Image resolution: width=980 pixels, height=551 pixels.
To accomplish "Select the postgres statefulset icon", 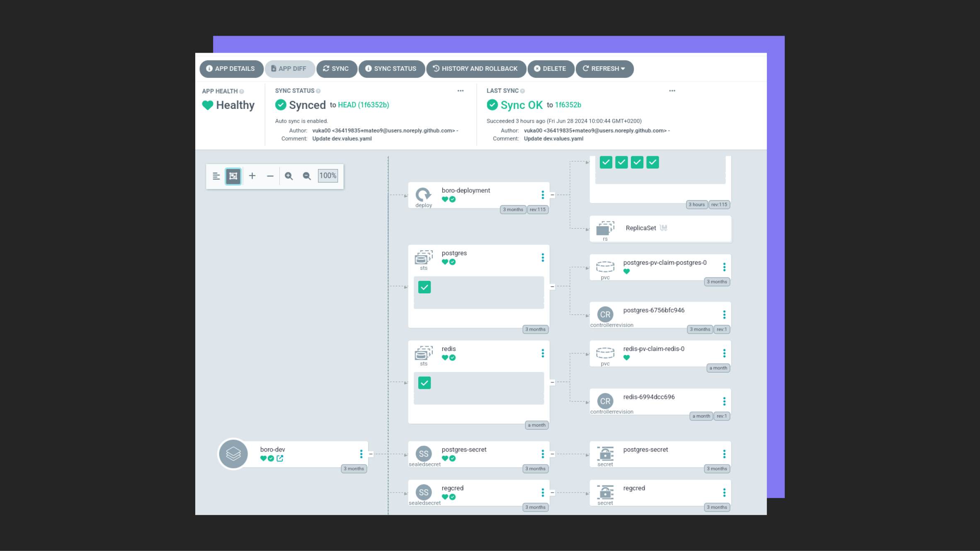I will coord(423,257).
